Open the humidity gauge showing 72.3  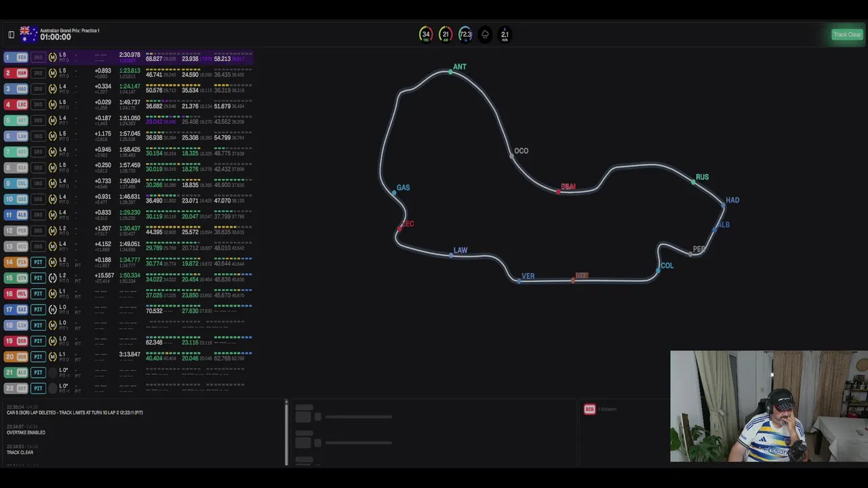(x=465, y=35)
